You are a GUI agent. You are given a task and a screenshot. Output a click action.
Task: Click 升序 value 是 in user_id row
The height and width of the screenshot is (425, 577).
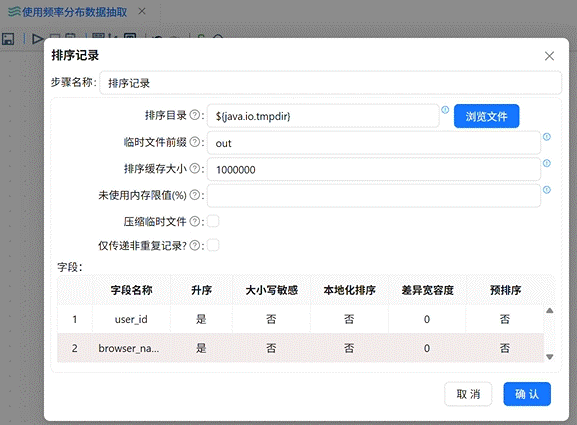[x=201, y=319]
